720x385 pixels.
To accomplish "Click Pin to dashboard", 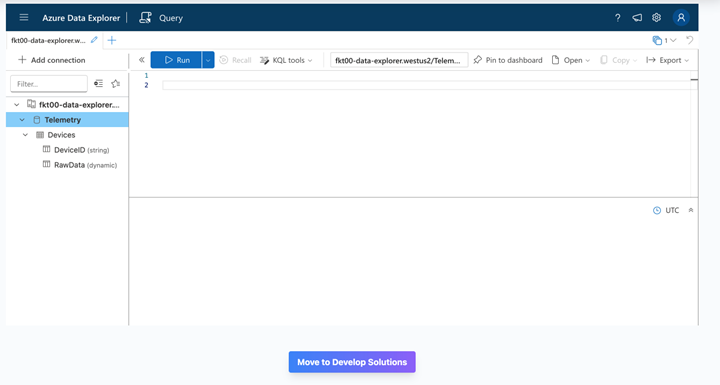I will pyautogui.click(x=508, y=60).
